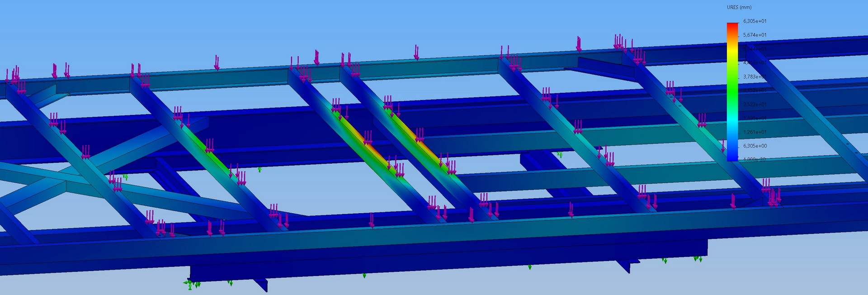Click the 5,674e+01 legend label
Image resolution: width=868 pixels, height=295 pixels.
755,35
